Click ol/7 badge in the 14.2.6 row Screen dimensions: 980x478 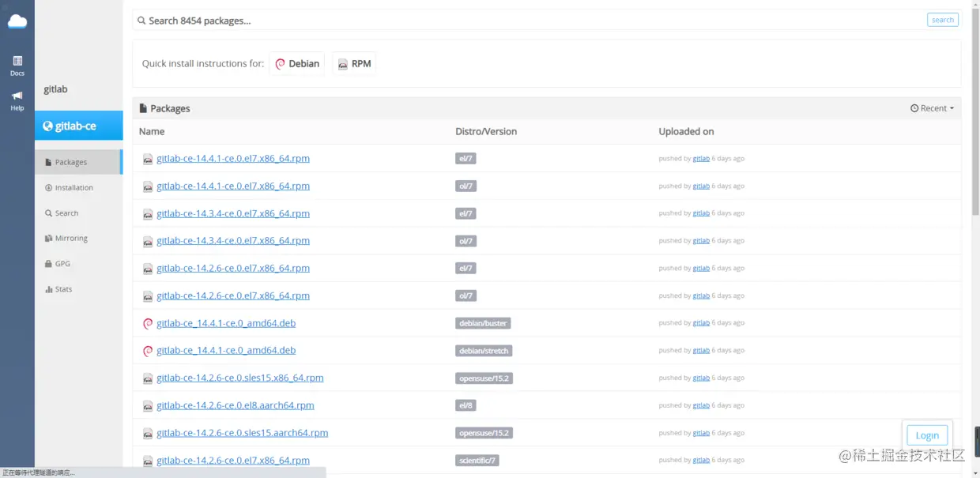pyautogui.click(x=465, y=296)
